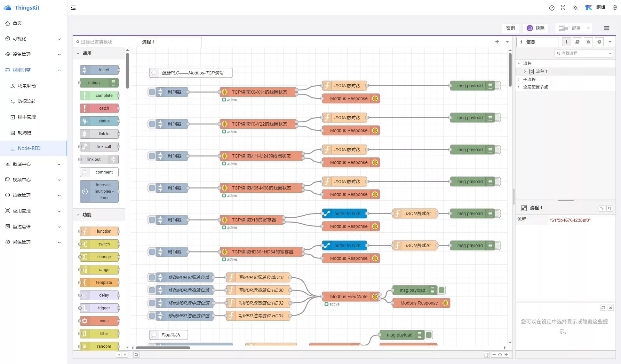621x364 pixels.
Task: Select 场景联动 menu item
Action: click(27, 86)
